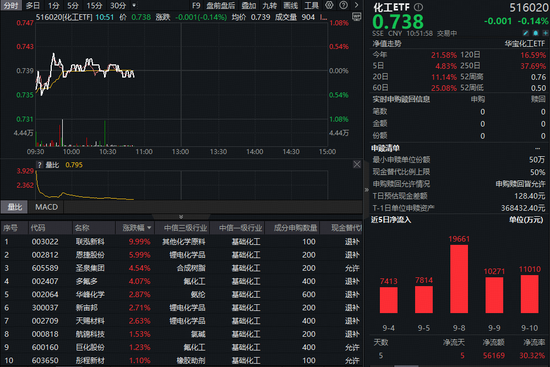The width and height of the screenshot is (550, 367).
Task: Open the period dropdown after 30分
Action: tap(134, 6)
